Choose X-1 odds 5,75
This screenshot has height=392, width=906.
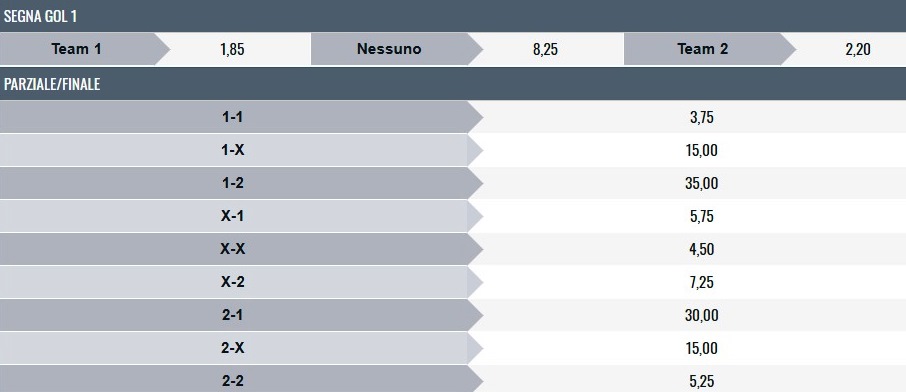[701, 216]
